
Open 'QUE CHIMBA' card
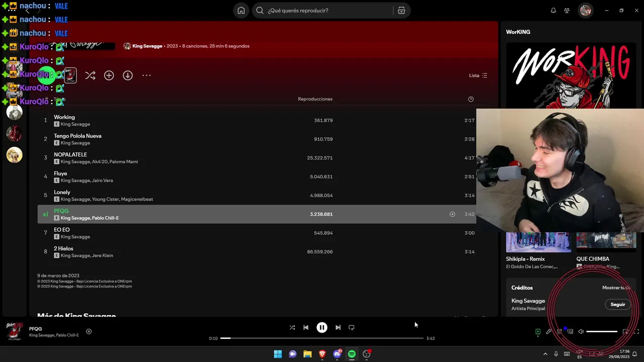coord(606,249)
